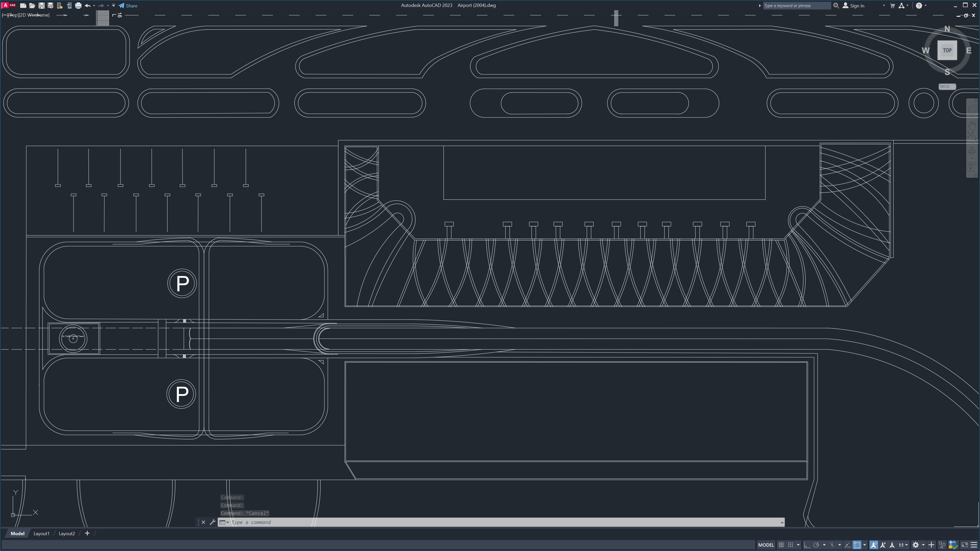Click the Clean Screen icon in status bar
Viewport: 980px width, 551px height.
coord(964,545)
